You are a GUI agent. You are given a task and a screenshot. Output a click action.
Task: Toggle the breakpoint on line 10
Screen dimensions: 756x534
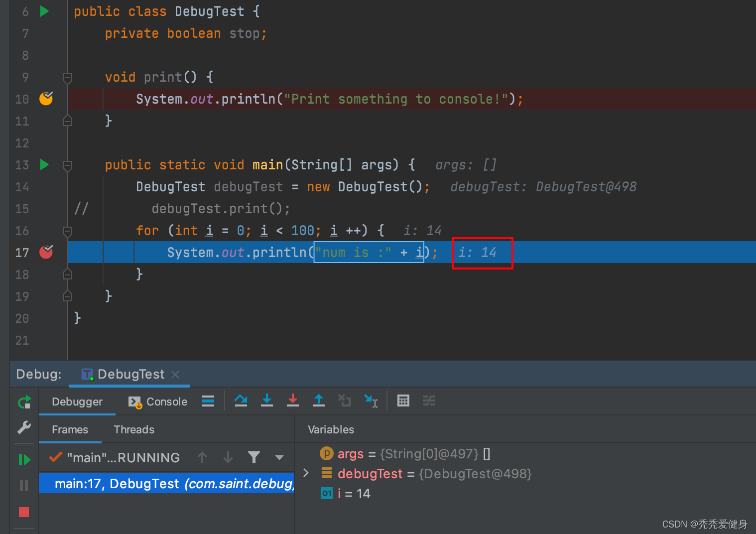click(46, 98)
